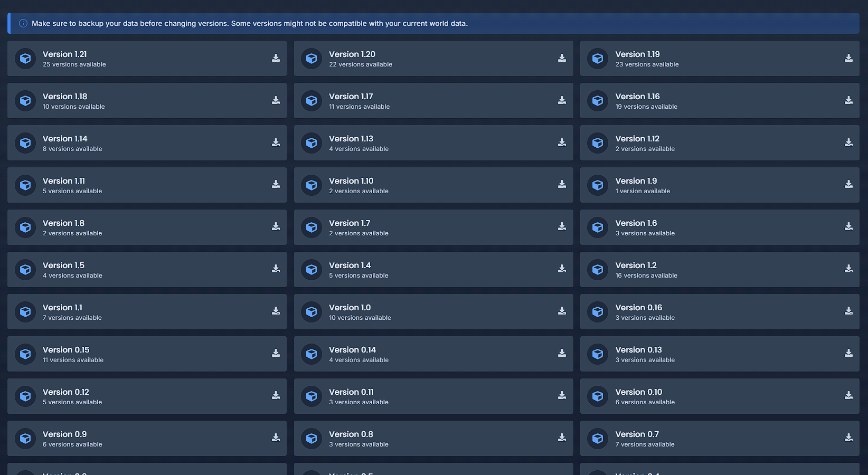Hit the download icon on Version 1.13
This screenshot has height=475, width=868.
pyautogui.click(x=562, y=142)
